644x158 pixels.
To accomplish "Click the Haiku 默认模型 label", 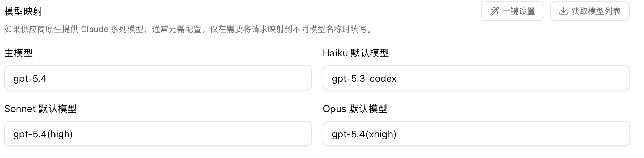I will [x=356, y=53].
